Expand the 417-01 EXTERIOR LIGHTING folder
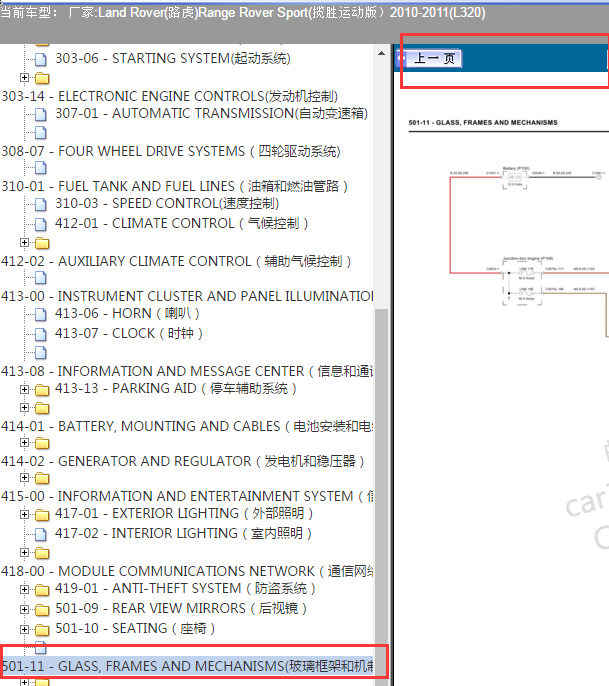 [x=24, y=514]
